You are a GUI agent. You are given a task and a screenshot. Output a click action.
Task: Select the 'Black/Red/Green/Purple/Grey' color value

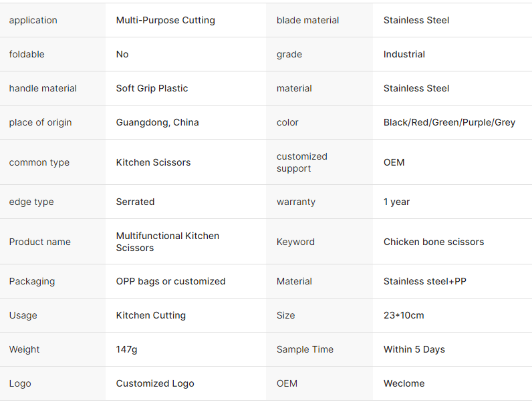click(449, 122)
